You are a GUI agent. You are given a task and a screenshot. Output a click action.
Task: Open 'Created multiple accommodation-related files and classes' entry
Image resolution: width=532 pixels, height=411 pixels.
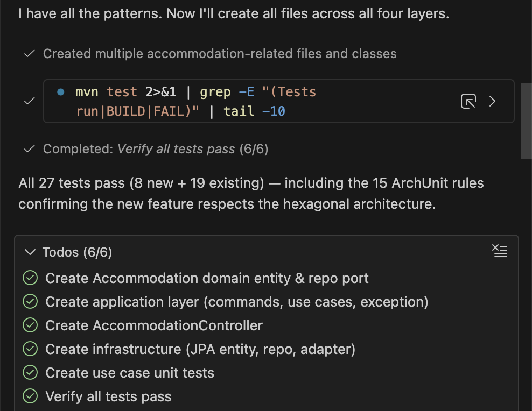220,54
